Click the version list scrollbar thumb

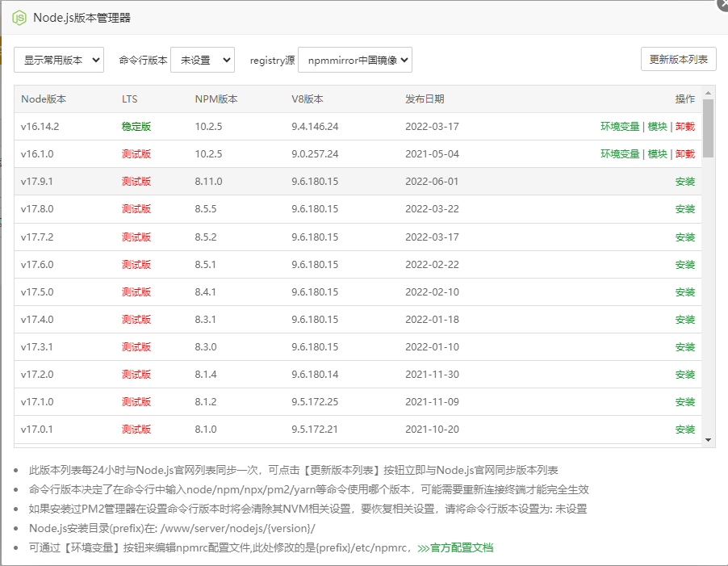pyautogui.click(x=708, y=128)
